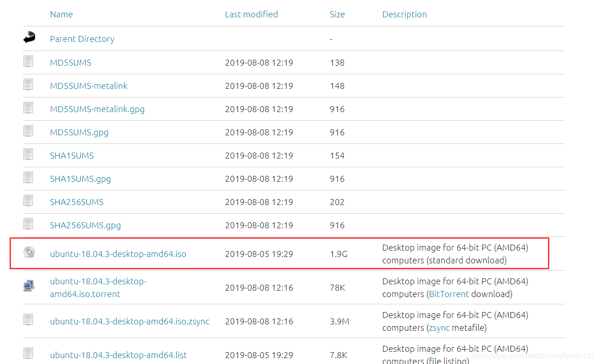
Task: Open the ubuntu-18.04.3-desktop-amd64.iso.zsync link
Action: point(130,322)
